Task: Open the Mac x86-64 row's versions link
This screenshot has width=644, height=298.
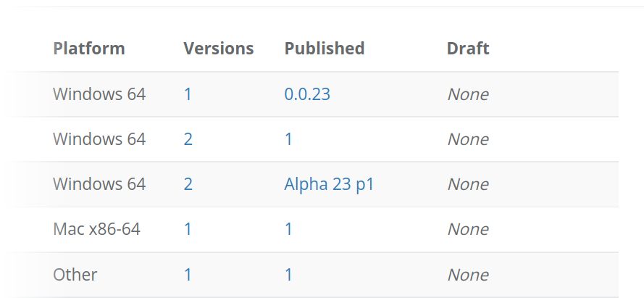Action: [188, 229]
